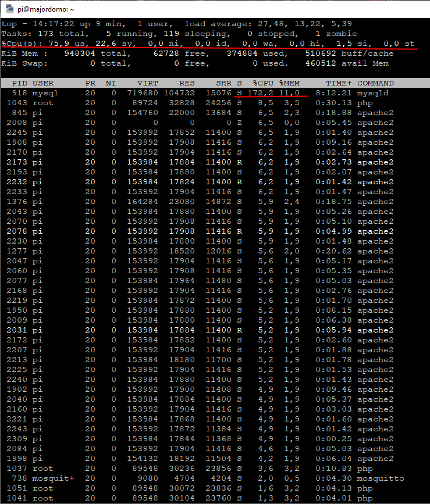Click the RES value 18180
Image resolution: width=430 pixels, height=504 pixels.
pyautogui.click(x=182, y=360)
